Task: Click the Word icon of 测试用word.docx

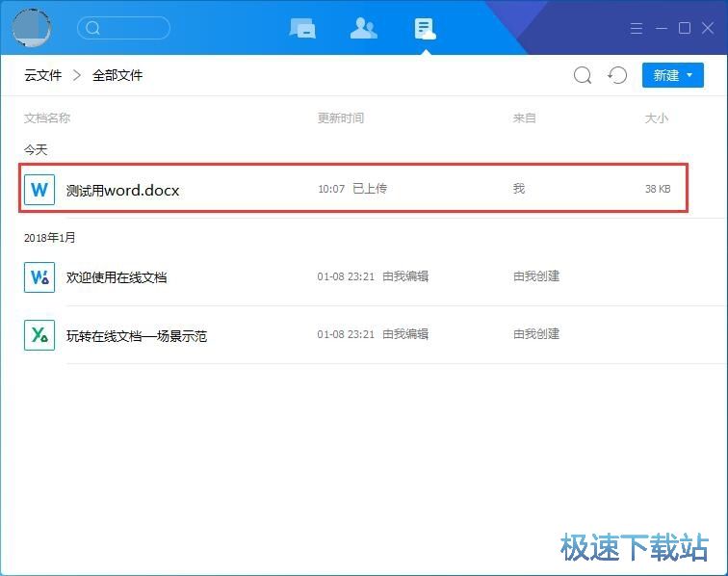Action: click(x=39, y=190)
